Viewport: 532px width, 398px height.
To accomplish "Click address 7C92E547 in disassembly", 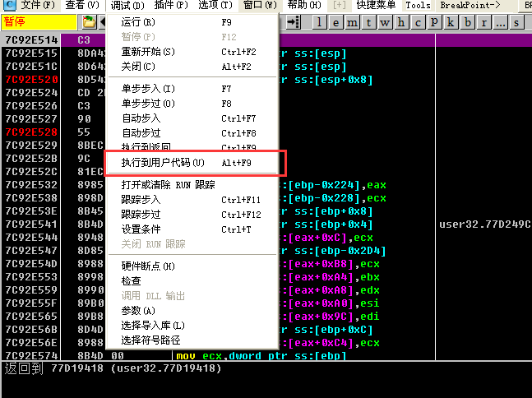I will tap(31, 251).
